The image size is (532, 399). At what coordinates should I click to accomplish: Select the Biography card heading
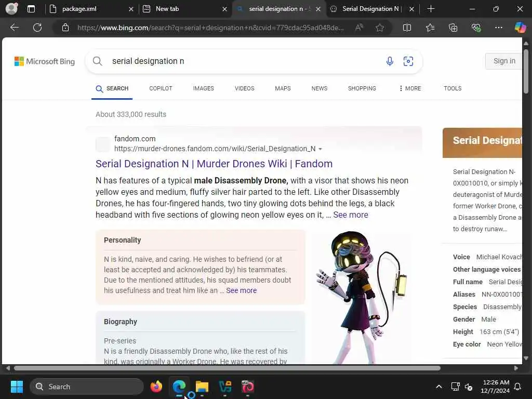pyautogui.click(x=121, y=322)
